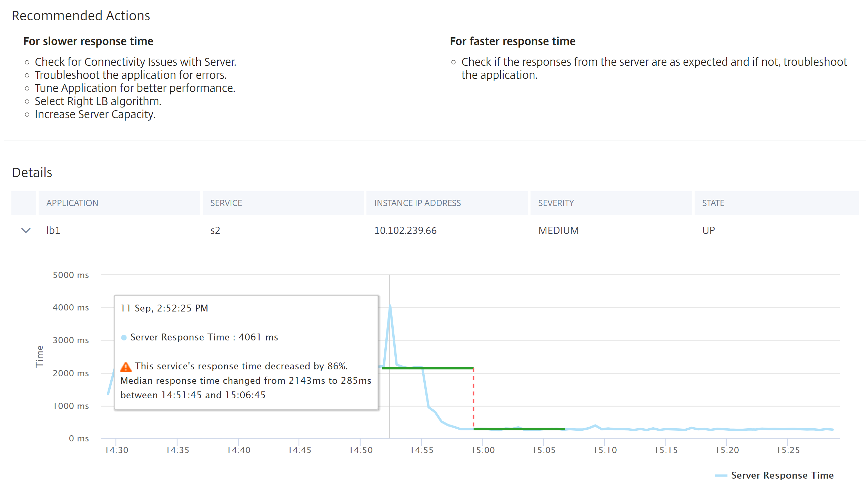
Task: Toggle Server Response Time legend entry
Action: tap(774, 475)
